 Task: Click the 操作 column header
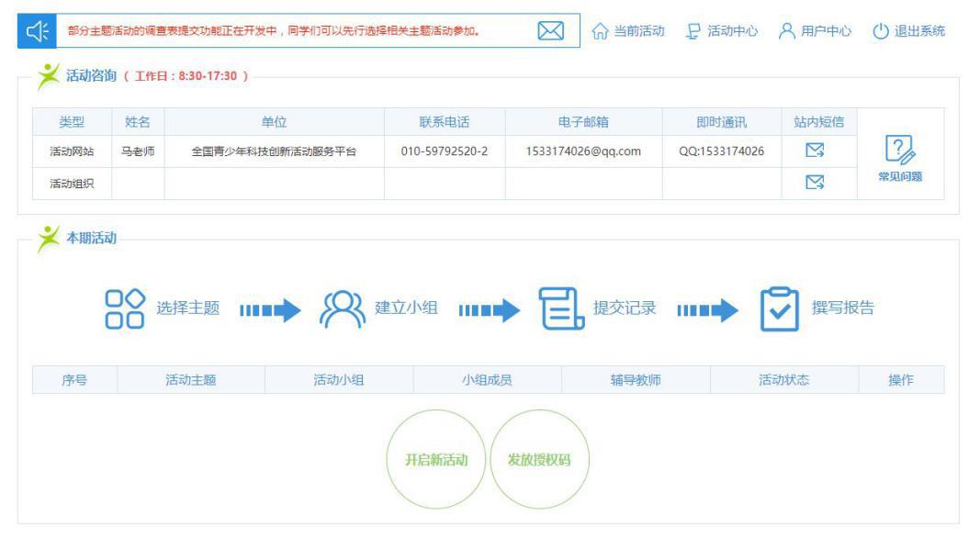901,380
